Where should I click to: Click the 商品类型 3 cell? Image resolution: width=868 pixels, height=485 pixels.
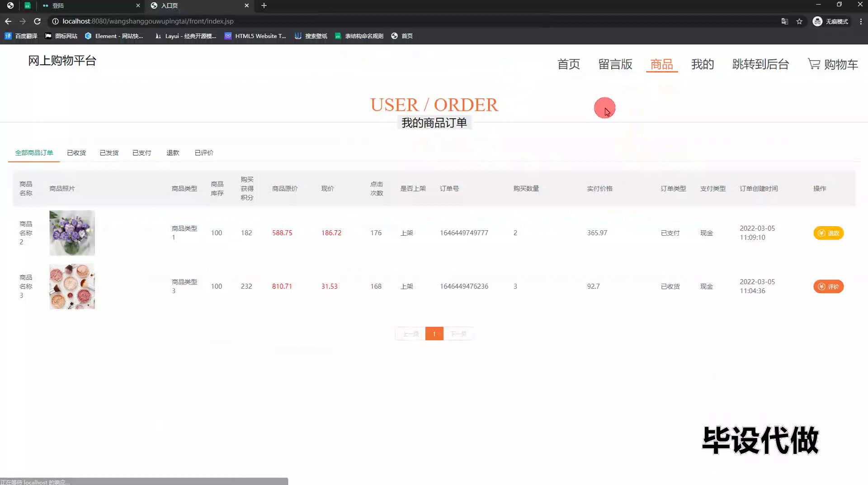tap(184, 286)
